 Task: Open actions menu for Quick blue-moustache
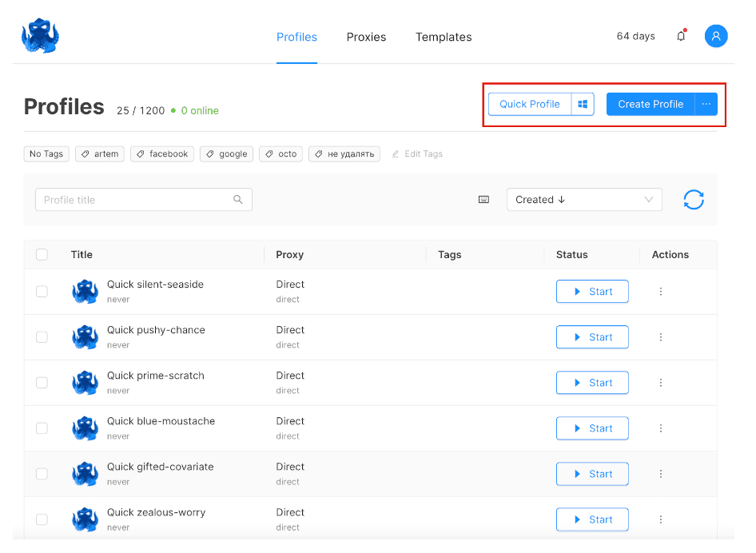tap(661, 428)
